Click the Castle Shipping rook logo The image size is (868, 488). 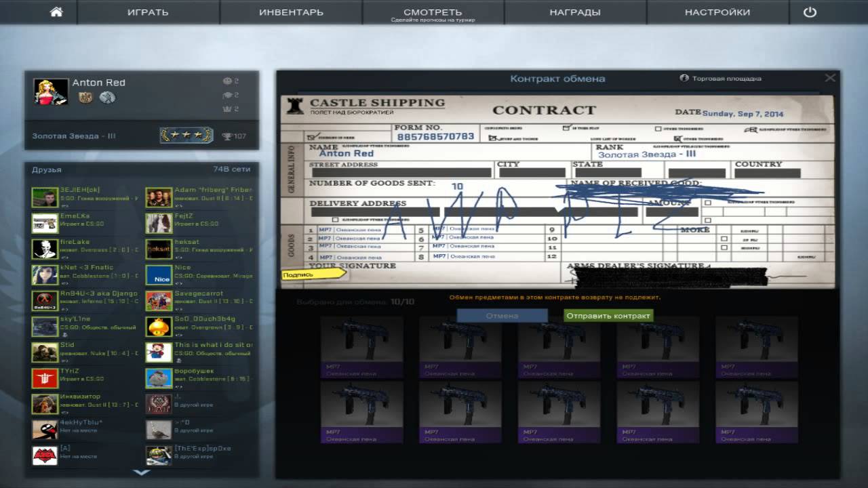click(295, 106)
